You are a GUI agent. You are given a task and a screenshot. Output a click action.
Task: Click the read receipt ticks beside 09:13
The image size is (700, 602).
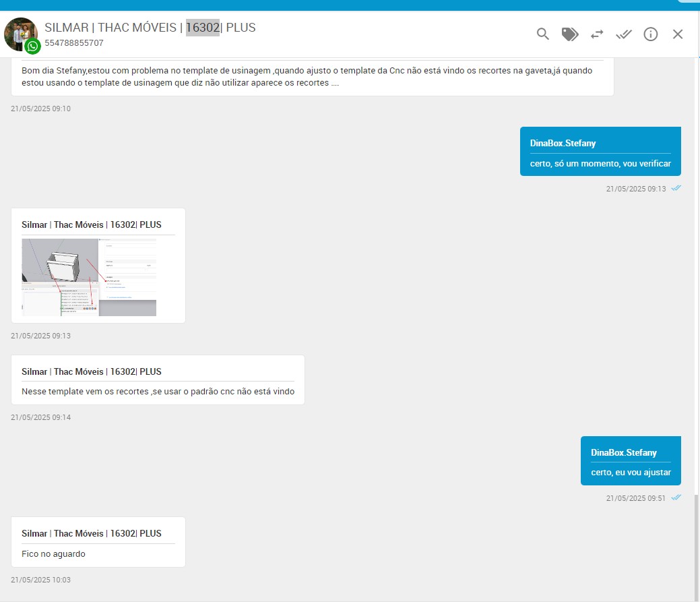(x=676, y=188)
